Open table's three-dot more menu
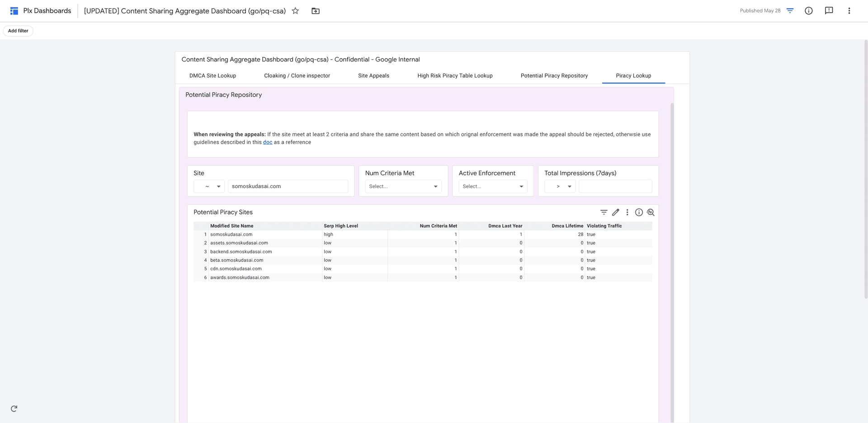 click(627, 212)
